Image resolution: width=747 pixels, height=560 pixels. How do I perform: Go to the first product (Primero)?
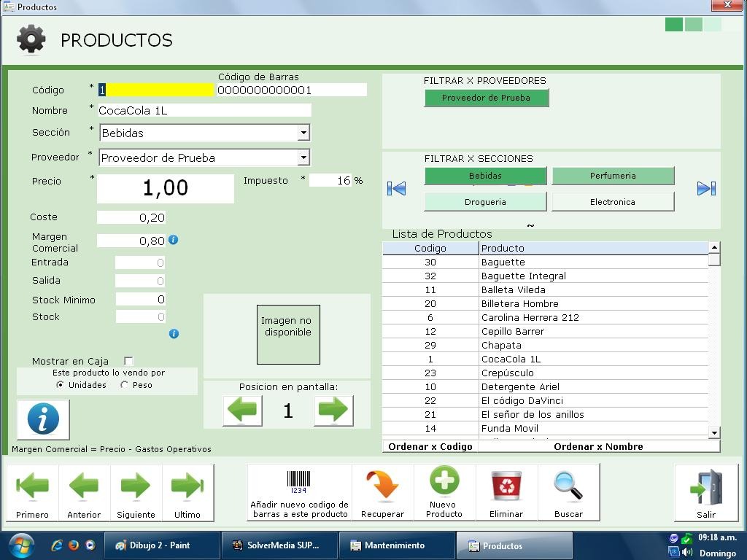click(x=32, y=493)
